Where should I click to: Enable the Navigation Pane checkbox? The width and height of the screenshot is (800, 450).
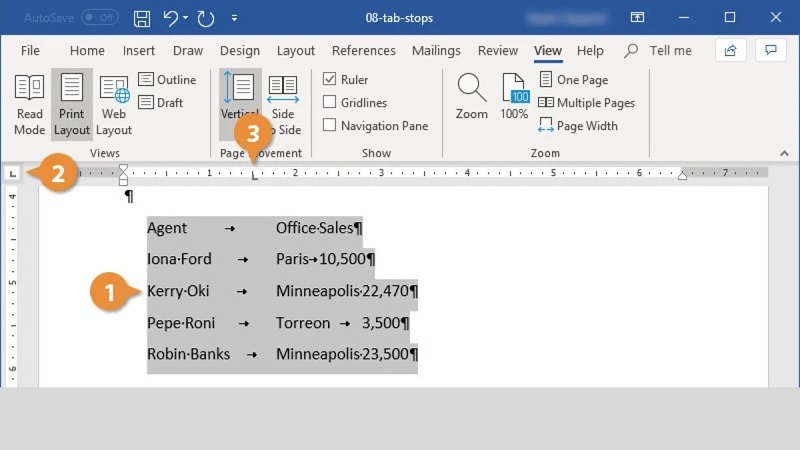tap(330, 126)
